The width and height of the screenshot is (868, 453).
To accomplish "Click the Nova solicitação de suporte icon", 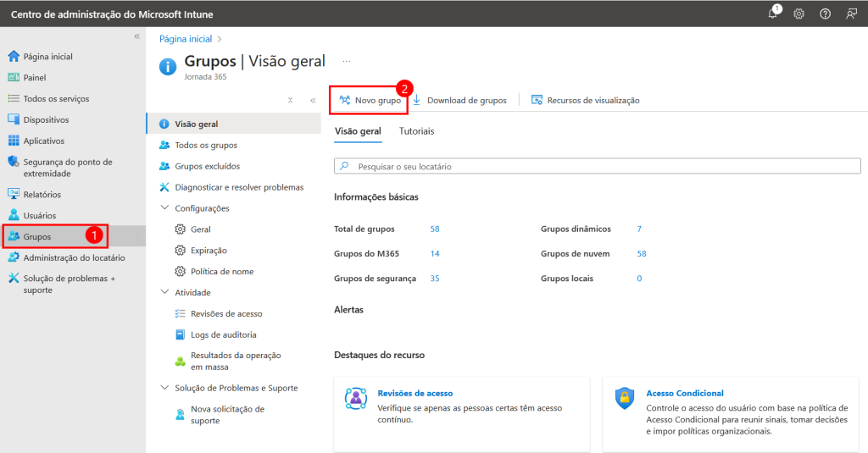I will click(x=180, y=414).
